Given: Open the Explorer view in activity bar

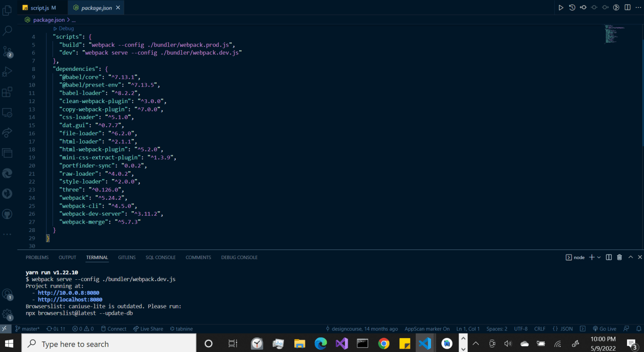Looking at the screenshot, I should click(x=7, y=11).
